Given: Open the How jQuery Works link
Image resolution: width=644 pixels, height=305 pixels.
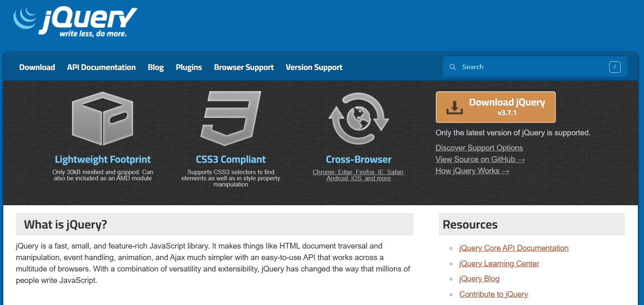Looking at the screenshot, I should coord(472,171).
